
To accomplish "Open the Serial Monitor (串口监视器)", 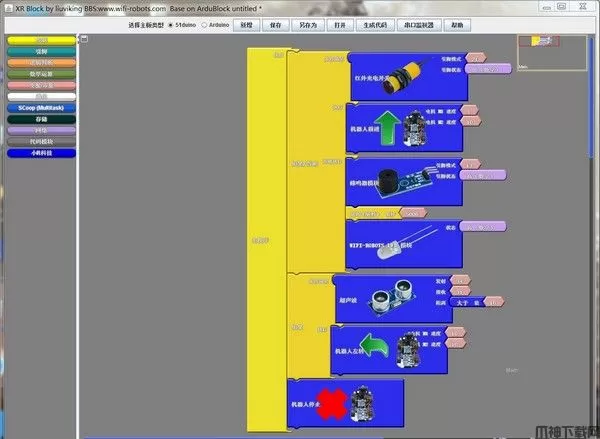I will 419,25.
